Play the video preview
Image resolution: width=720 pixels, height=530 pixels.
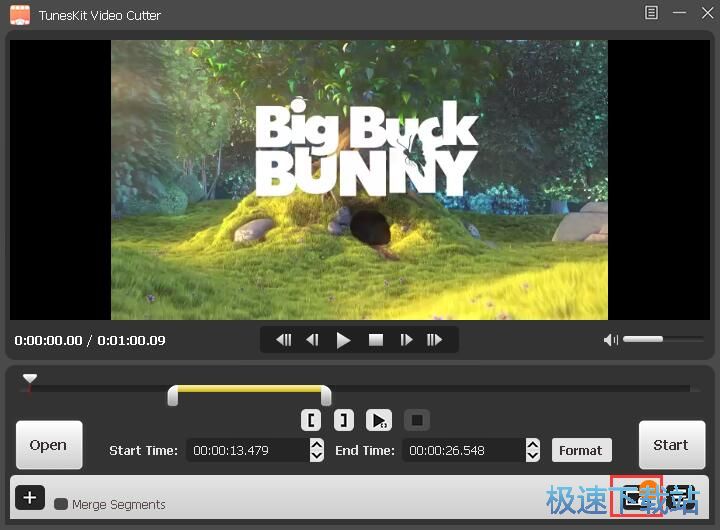coord(343,340)
